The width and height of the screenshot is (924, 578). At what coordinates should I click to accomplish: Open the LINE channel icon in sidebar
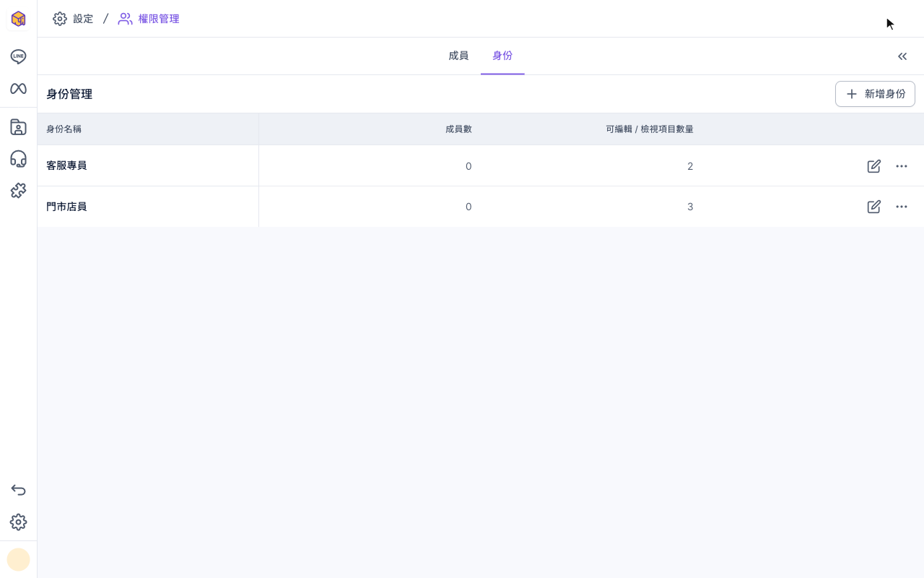coord(18,56)
